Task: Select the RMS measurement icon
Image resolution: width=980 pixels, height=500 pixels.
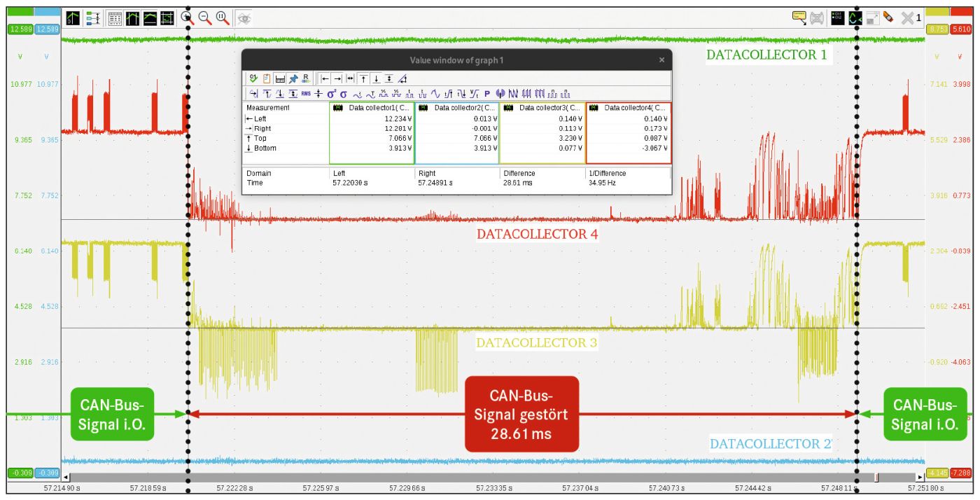Action: pyautogui.click(x=306, y=94)
